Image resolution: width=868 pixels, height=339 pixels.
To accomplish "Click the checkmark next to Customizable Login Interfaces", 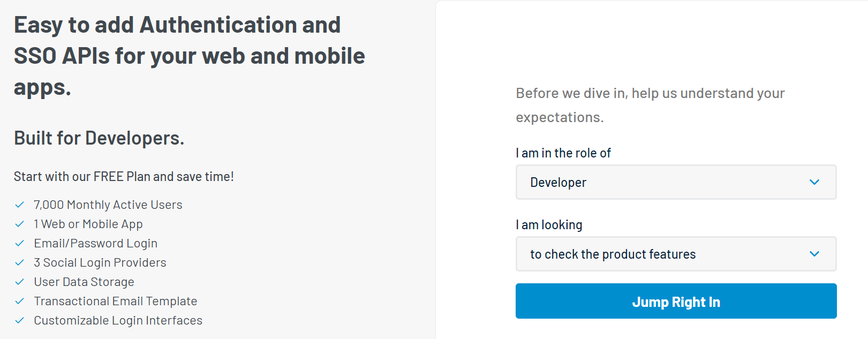I will 20,320.
